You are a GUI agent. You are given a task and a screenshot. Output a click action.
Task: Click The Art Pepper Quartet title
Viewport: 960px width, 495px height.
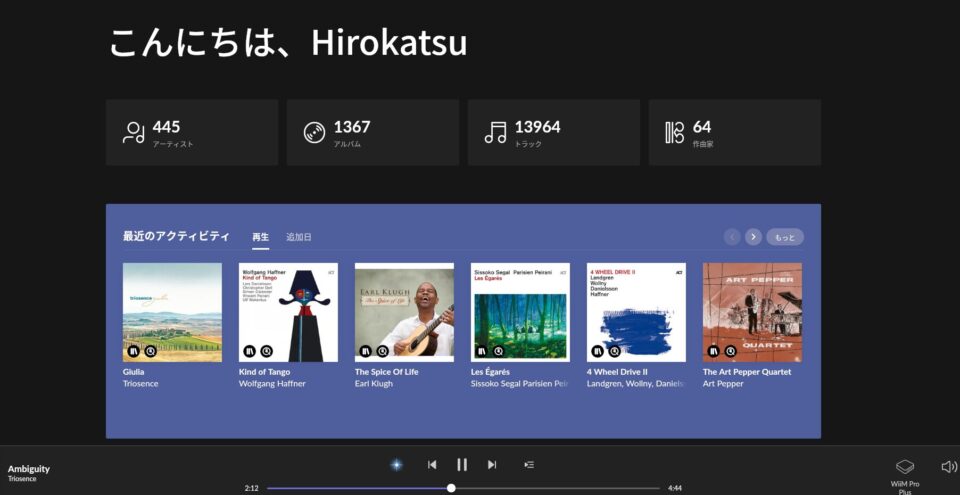(x=747, y=372)
